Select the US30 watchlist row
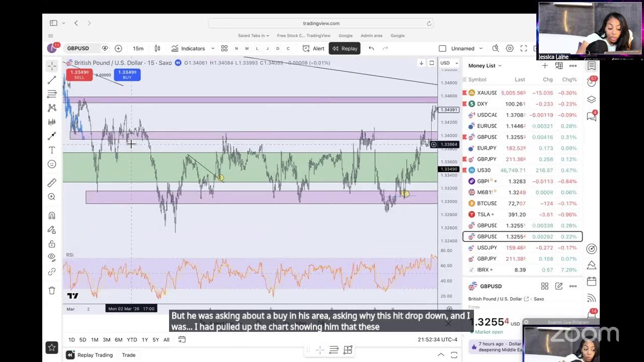This screenshot has width=644, height=362. [x=522, y=170]
